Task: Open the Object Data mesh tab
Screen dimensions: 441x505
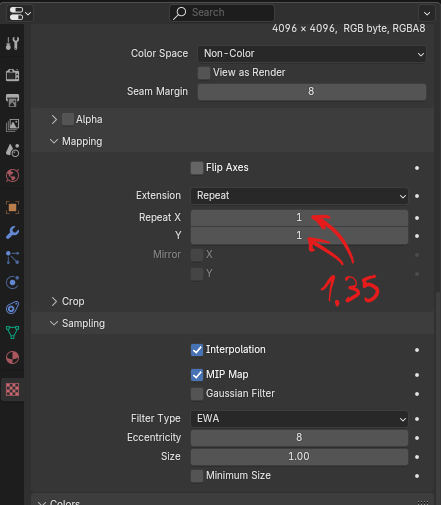Action: pos(12,332)
